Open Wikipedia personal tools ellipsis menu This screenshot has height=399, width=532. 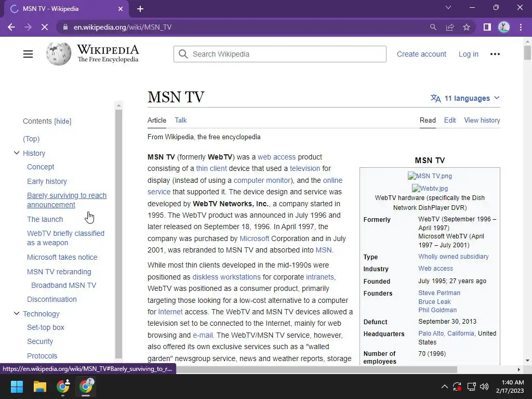(495, 54)
